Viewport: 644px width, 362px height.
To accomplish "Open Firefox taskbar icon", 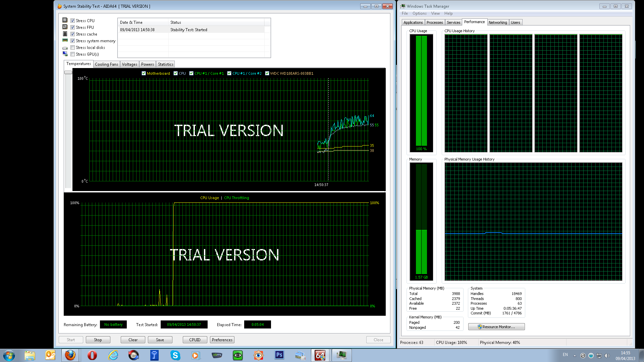I will 70,355.
